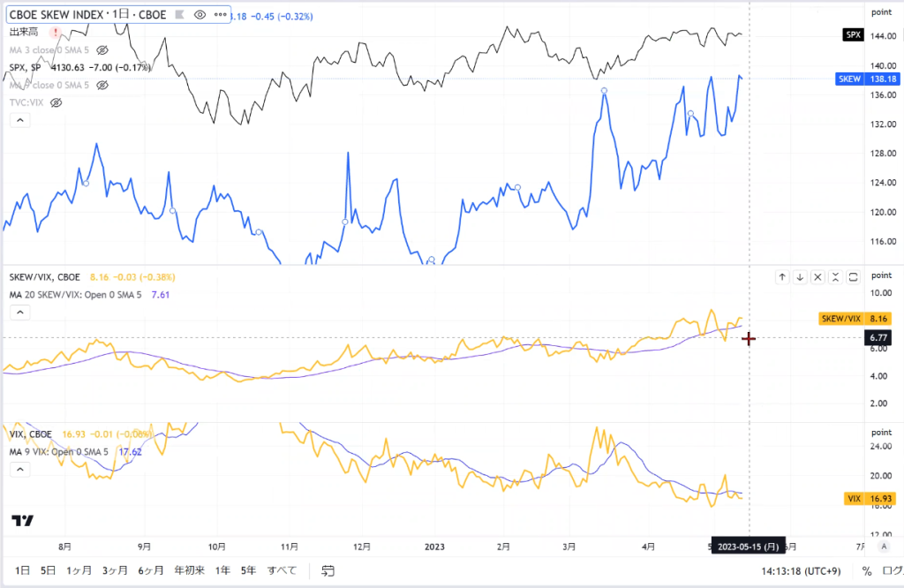
Task: Move SKEW/VIX pane up with arrow icon
Action: (x=782, y=277)
